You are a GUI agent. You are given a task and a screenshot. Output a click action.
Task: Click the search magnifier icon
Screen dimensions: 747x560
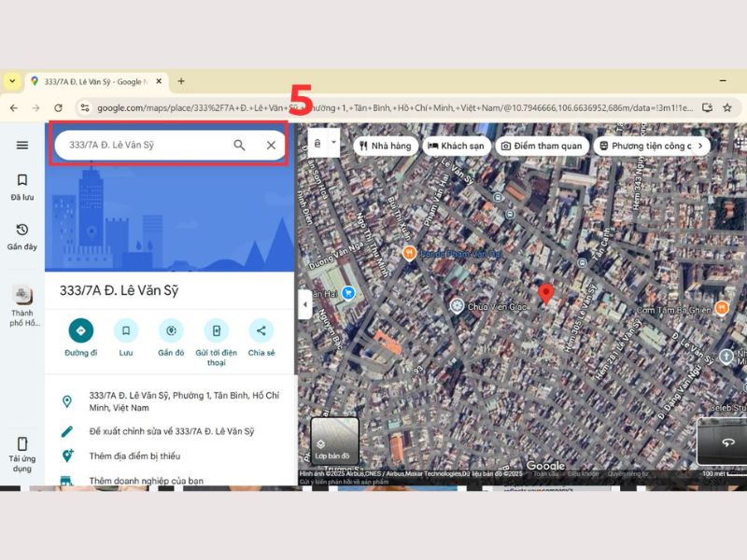pos(239,145)
